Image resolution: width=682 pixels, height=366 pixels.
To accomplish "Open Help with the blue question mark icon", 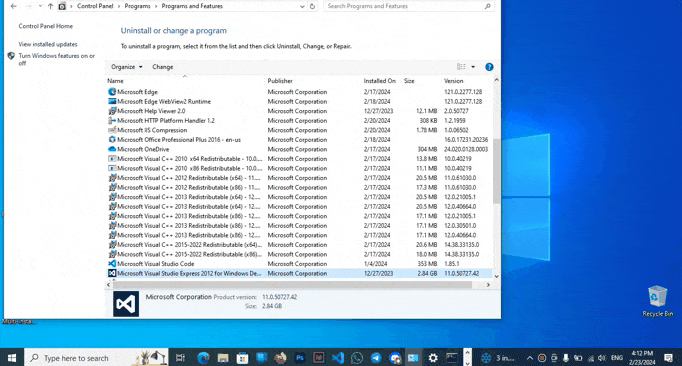I will pyautogui.click(x=489, y=67).
